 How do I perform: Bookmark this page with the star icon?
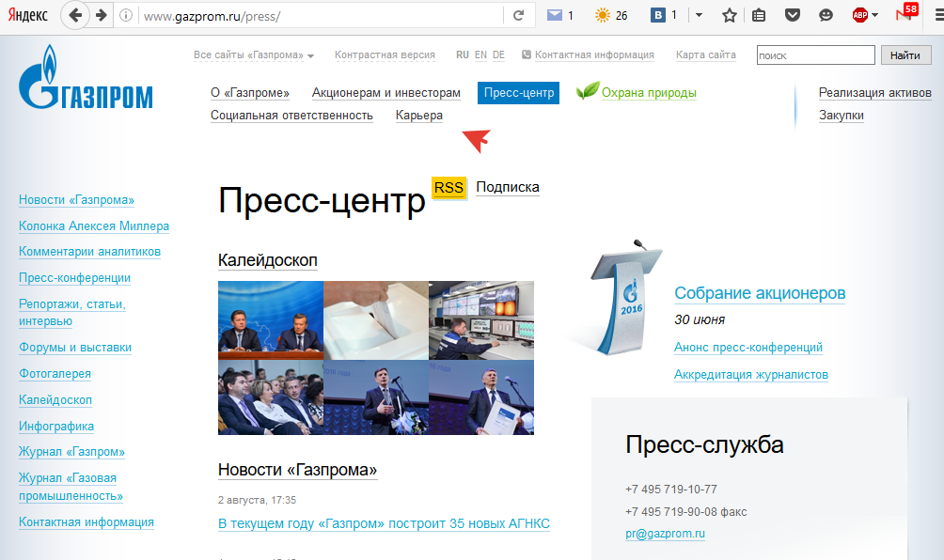click(730, 16)
